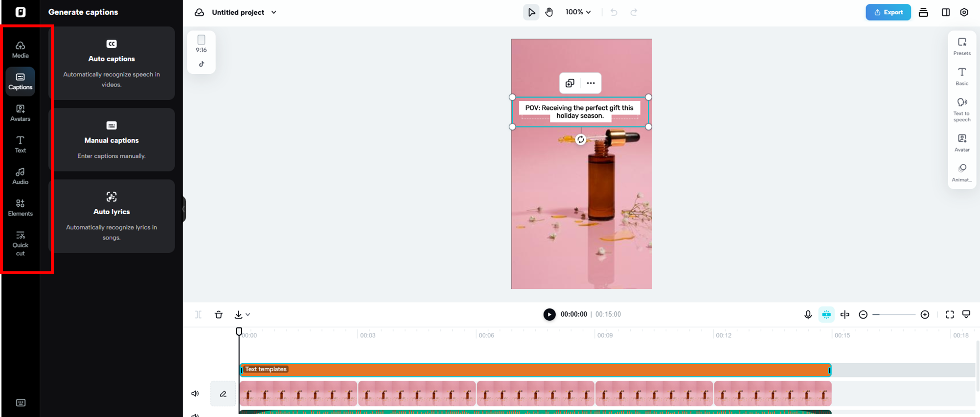Open Avatar option in right panel

(x=962, y=143)
